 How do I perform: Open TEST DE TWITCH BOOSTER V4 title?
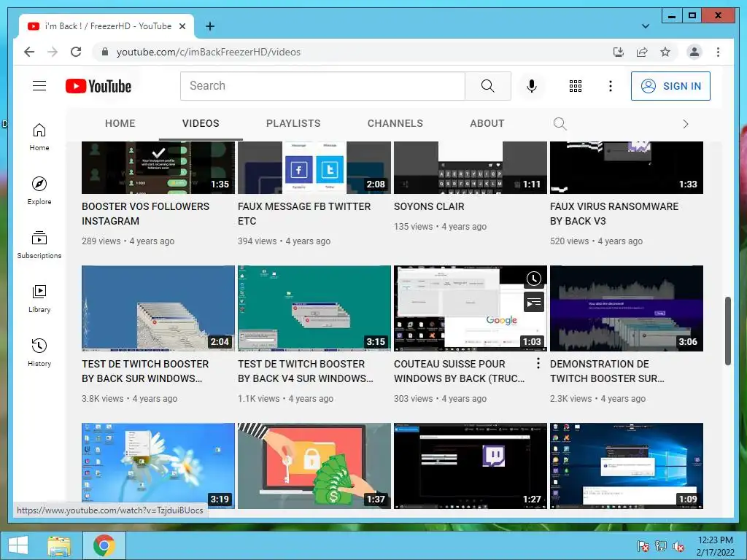[306, 371]
